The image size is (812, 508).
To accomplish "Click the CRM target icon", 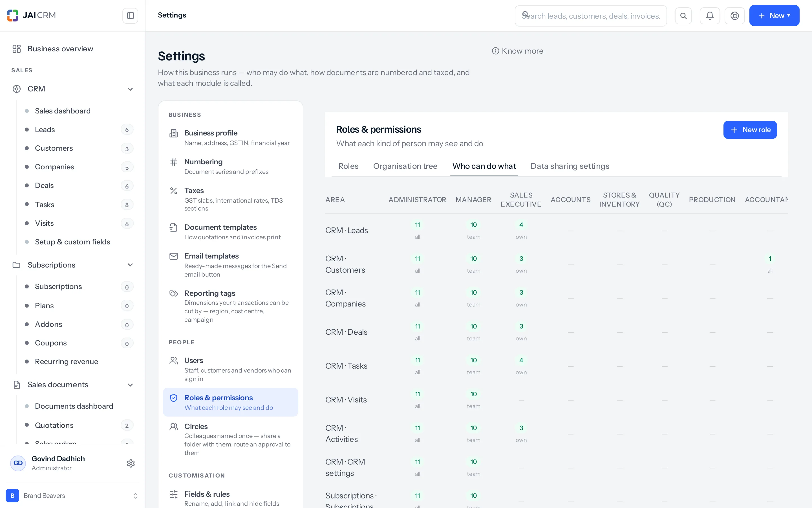I will coord(16,89).
